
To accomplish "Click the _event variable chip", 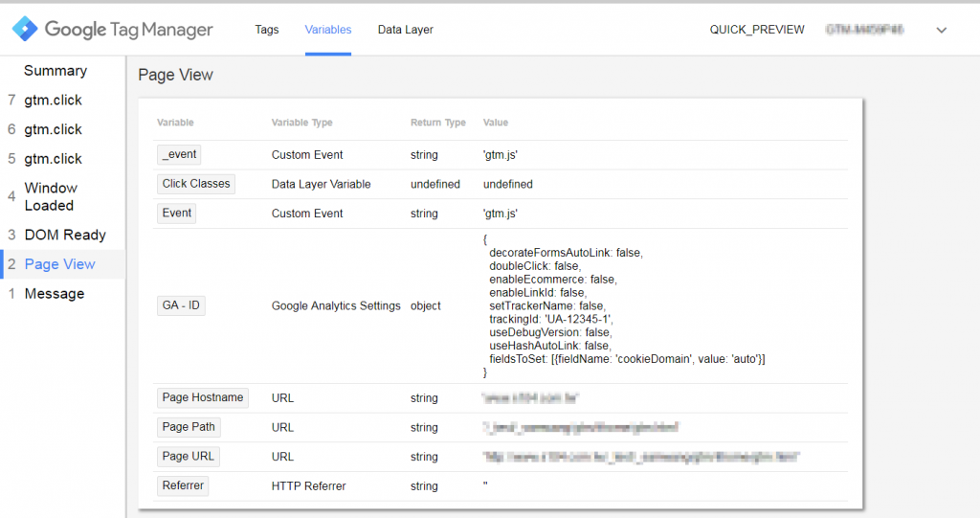I will (x=179, y=155).
